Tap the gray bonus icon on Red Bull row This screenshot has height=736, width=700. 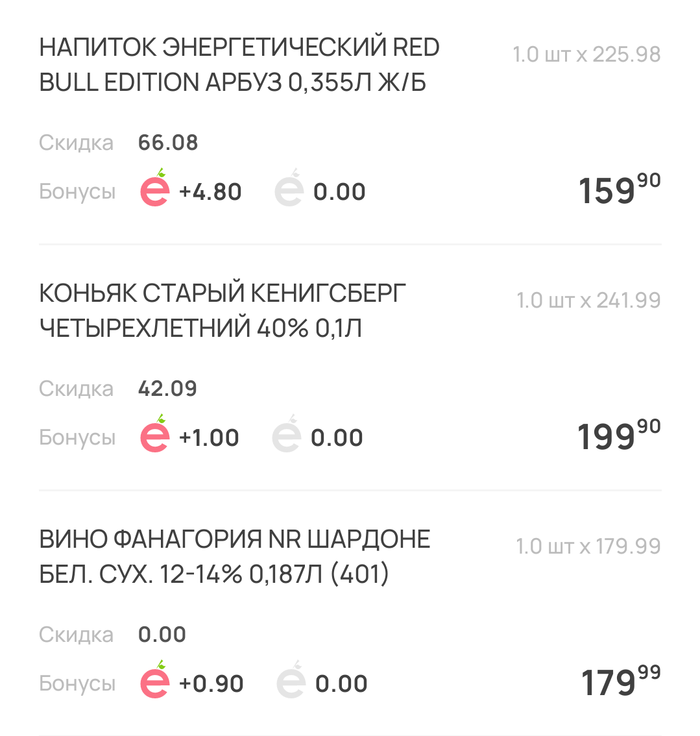(x=289, y=188)
